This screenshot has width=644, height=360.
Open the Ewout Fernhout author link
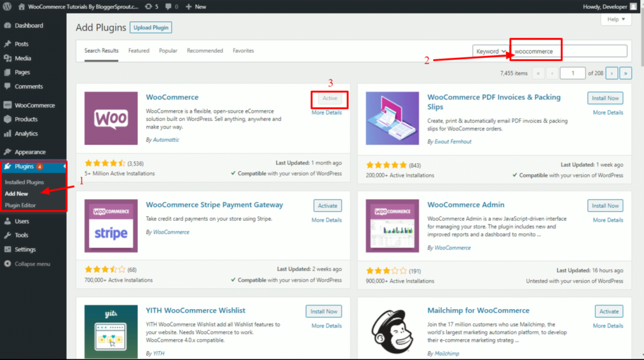tap(453, 142)
